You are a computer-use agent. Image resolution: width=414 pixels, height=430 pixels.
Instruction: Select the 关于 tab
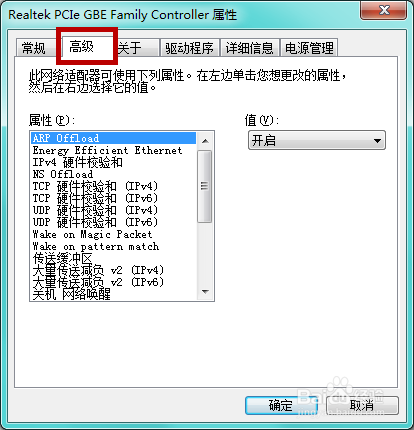click(137, 48)
